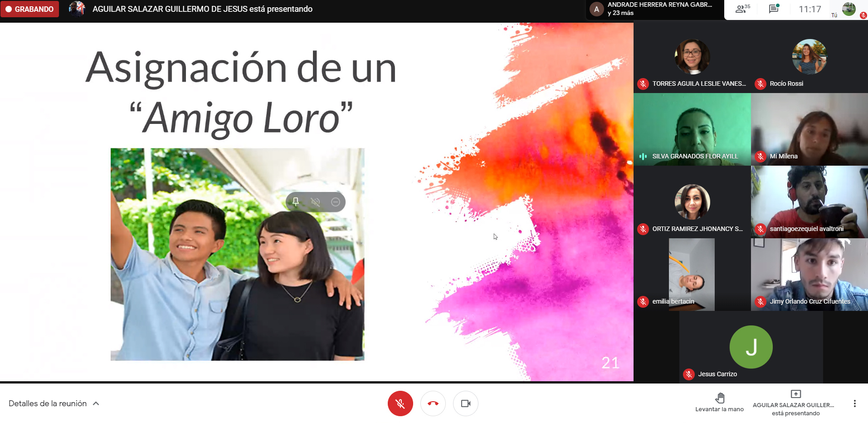This screenshot has height=423, width=868.
Task: Click your own avatar labeled Tú
Action: coord(849,9)
